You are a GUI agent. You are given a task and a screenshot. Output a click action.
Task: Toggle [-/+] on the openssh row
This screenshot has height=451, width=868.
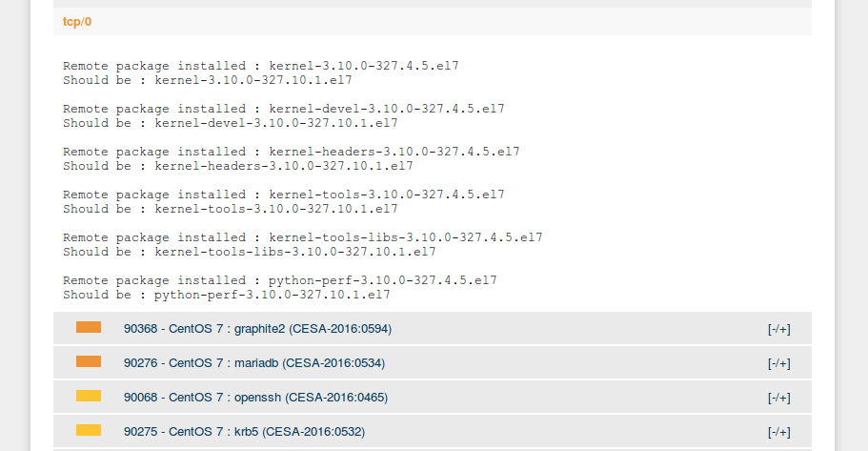click(x=778, y=398)
